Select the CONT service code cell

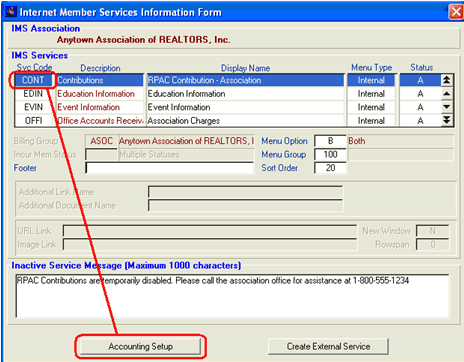click(x=33, y=80)
